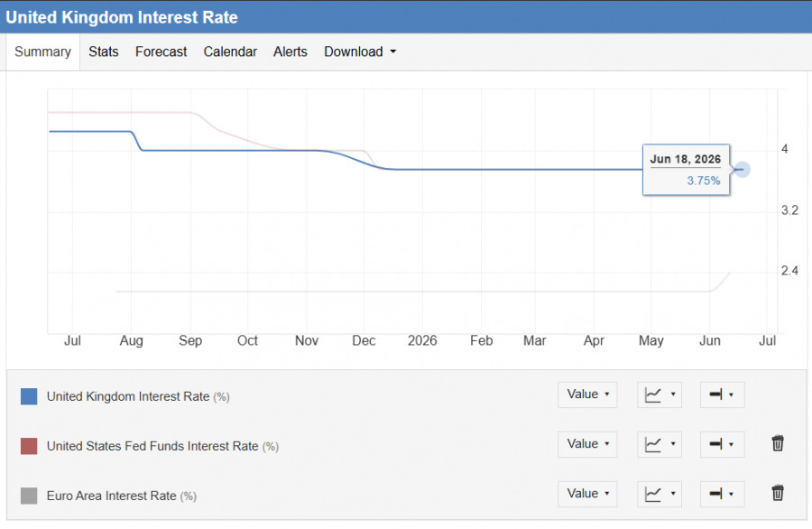This screenshot has width=812, height=529.
Task: Click the Apr label on the time axis
Action: [594, 340]
